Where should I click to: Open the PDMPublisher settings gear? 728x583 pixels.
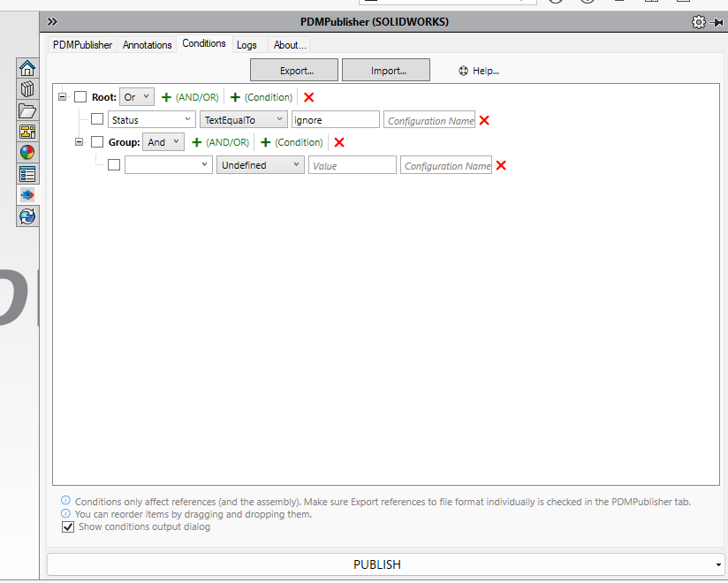tap(699, 21)
